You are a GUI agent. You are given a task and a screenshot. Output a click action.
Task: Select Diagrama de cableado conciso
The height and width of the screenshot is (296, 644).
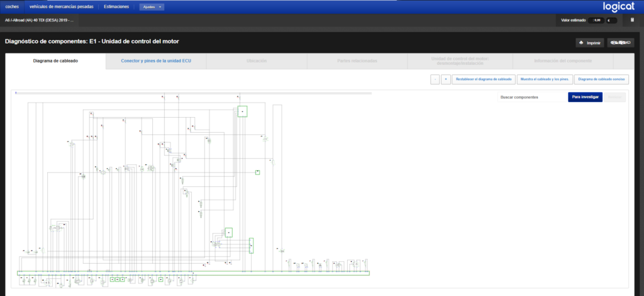(601, 79)
